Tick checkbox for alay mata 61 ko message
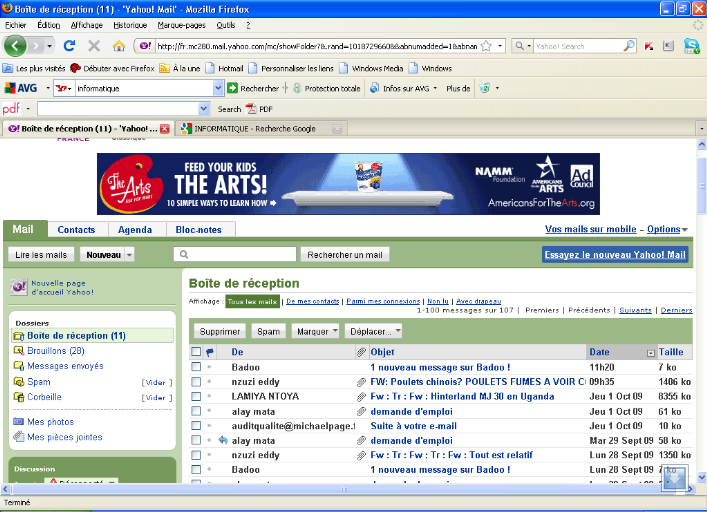Image resolution: width=707 pixels, height=512 pixels. [x=196, y=411]
